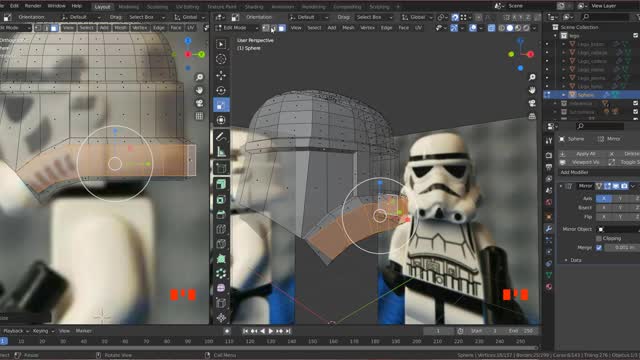640x360 pixels.
Task: Jump to the timeline's last frame
Action: [288, 331]
